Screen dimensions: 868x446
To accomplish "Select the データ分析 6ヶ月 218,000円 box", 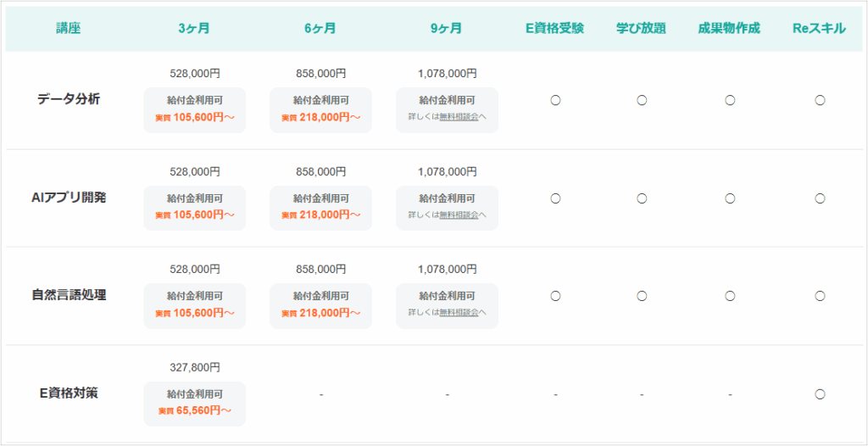I will pyautogui.click(x=321, y=110).
